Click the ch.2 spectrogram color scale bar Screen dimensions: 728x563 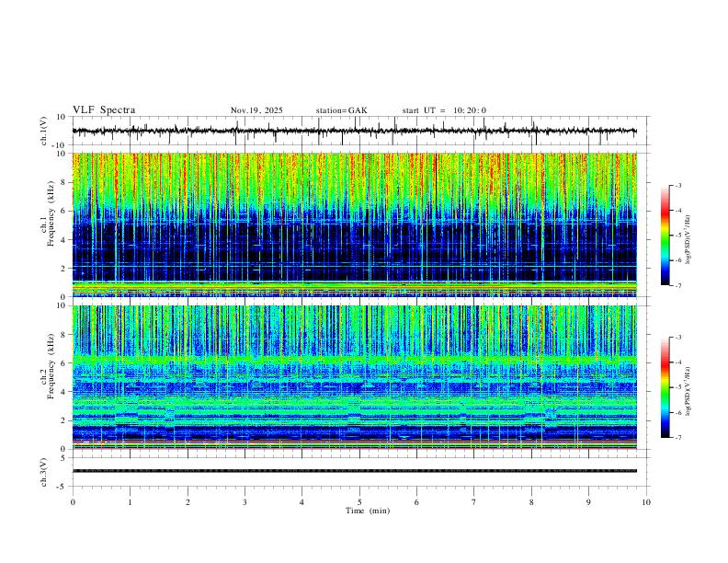[x=665, y=387]
